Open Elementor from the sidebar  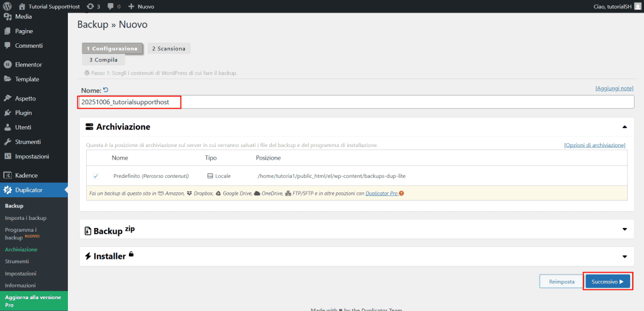click(x=28, y=65)
